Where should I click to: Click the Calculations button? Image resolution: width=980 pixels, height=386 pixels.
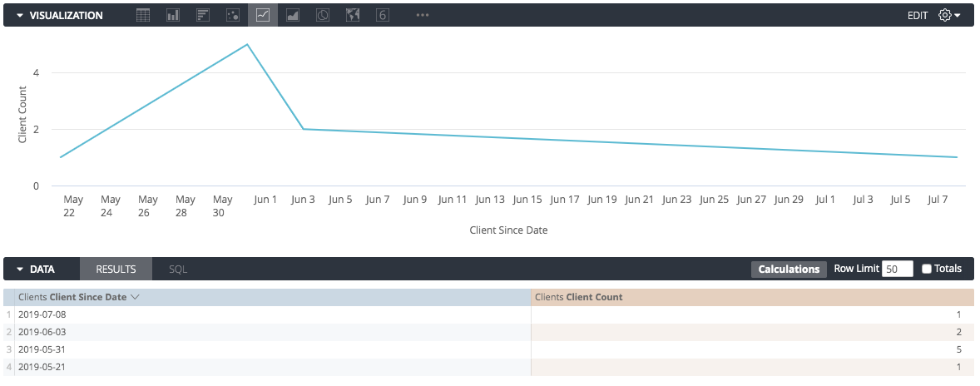(x=789, y=269)
